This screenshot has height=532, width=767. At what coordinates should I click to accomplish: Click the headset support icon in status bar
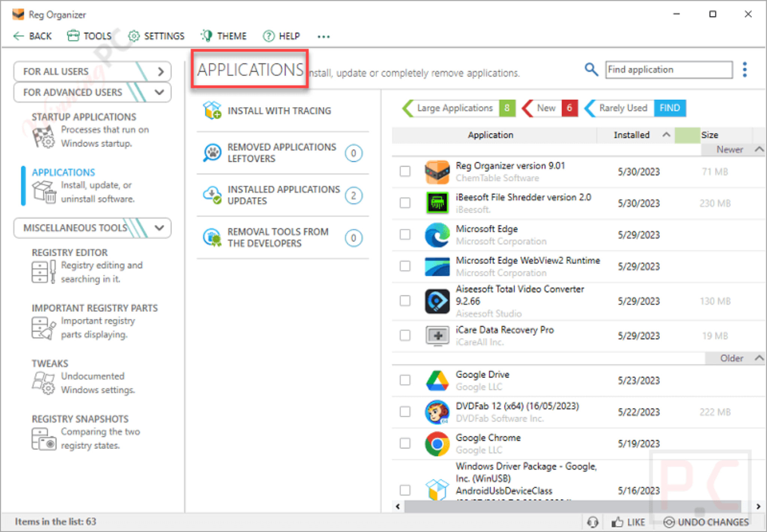pos(593,522)
